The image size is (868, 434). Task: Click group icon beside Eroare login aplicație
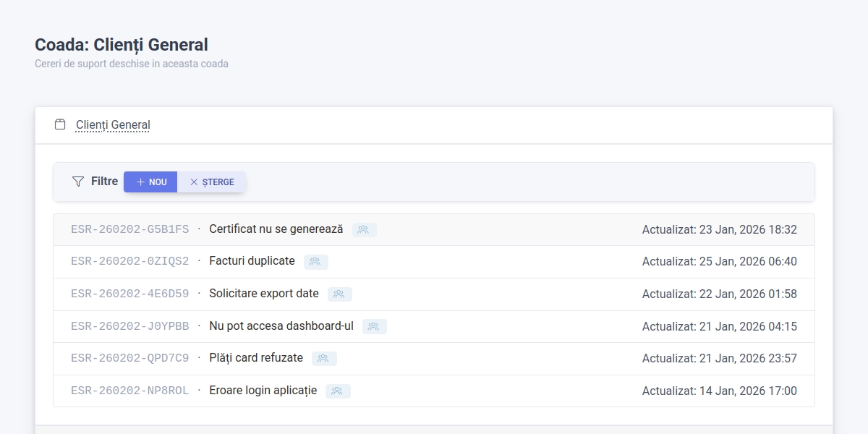pos(337,391)
